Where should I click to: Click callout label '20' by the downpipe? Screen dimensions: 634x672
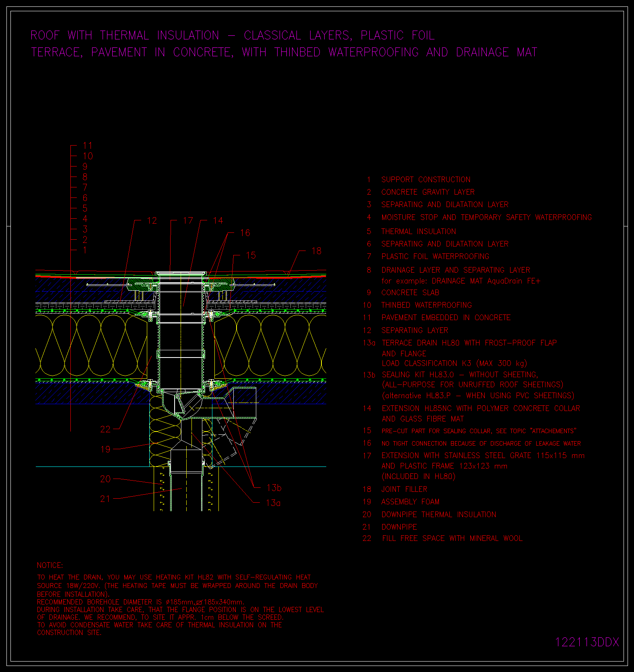105,479
